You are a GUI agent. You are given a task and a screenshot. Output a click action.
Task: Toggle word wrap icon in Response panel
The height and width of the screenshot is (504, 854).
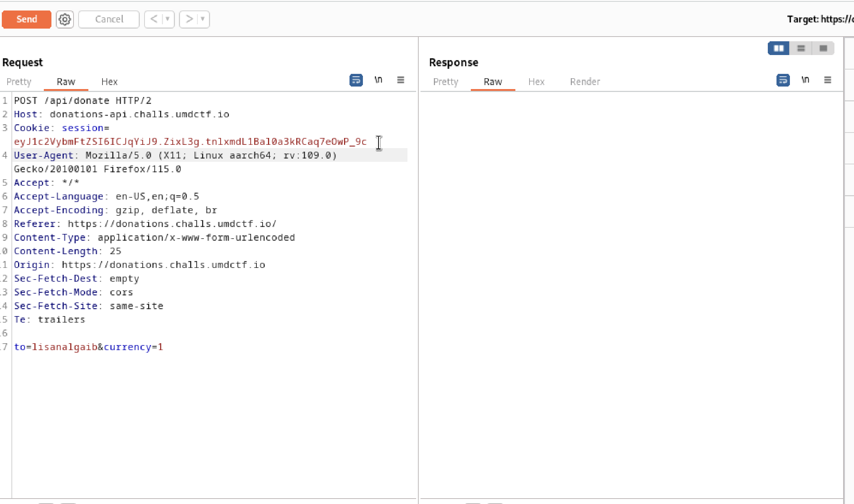[783, 80]
